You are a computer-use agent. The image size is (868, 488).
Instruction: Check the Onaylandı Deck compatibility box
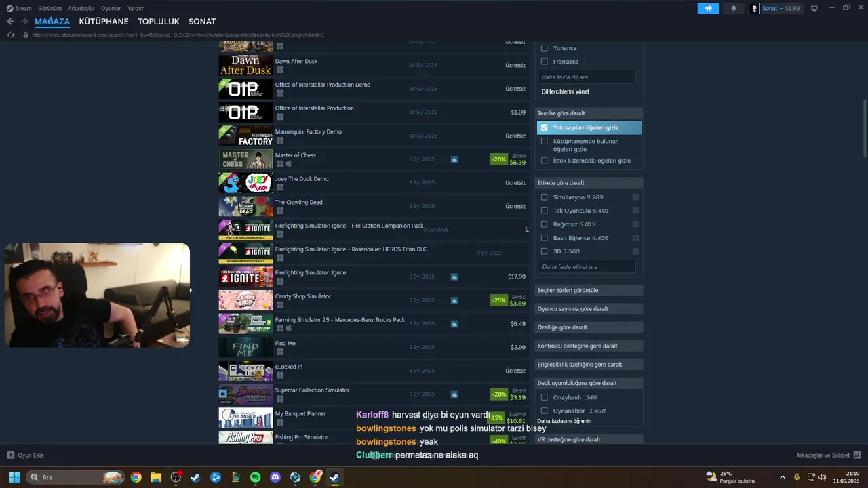[x=544, y=397]
